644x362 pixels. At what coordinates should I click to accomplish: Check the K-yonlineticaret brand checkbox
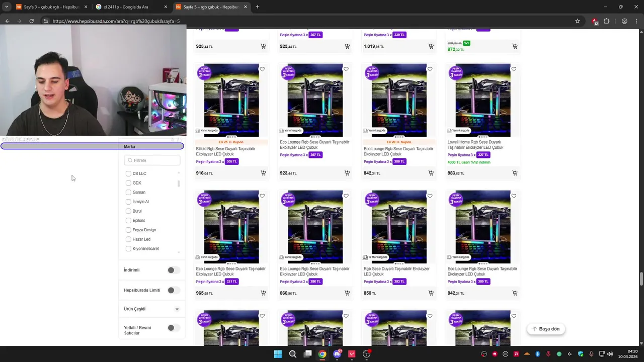[x=128, y=249]
